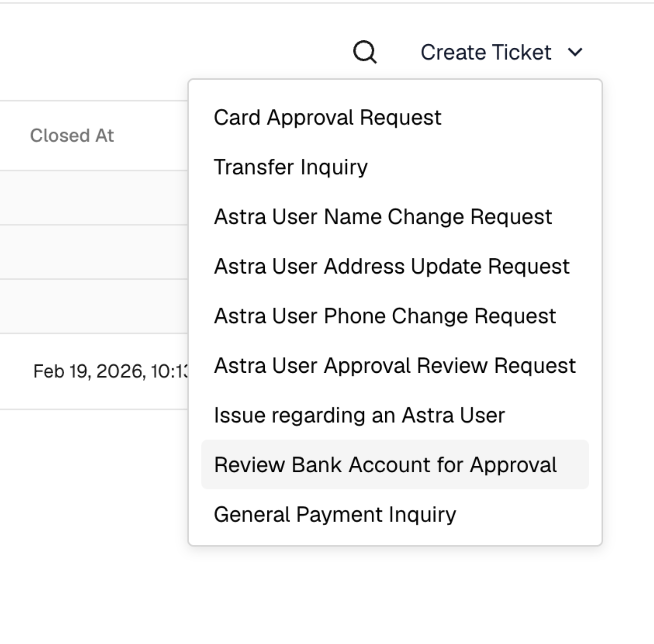Select Card Approval Request

point(395,117)
